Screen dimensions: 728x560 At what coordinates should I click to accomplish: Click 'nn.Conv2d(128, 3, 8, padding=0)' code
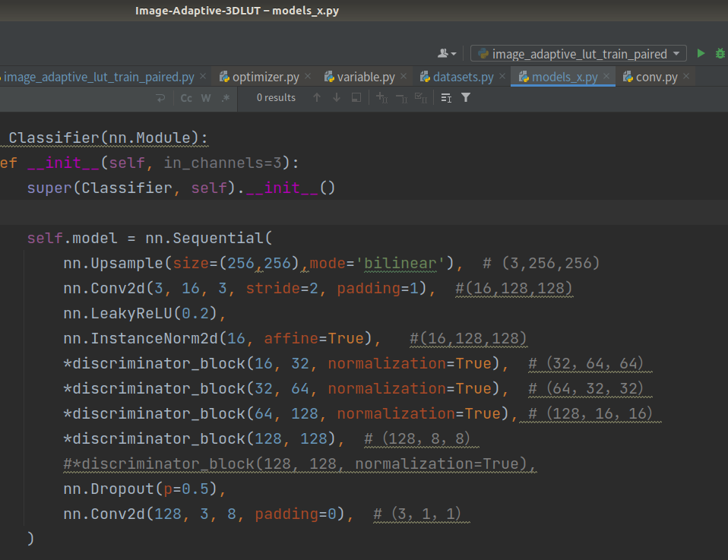tap(204, 514)
